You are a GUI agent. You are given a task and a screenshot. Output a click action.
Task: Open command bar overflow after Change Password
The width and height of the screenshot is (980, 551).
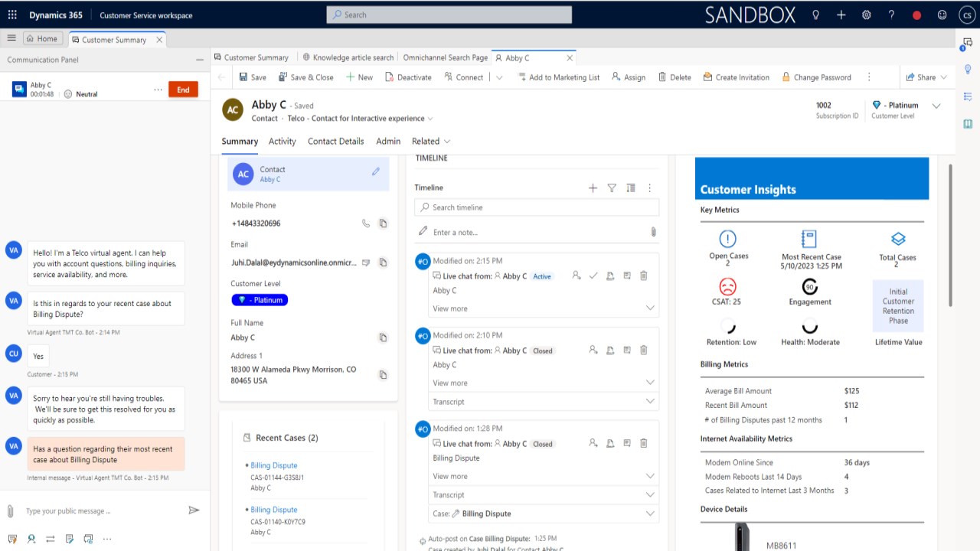click(x=869, y=77)
